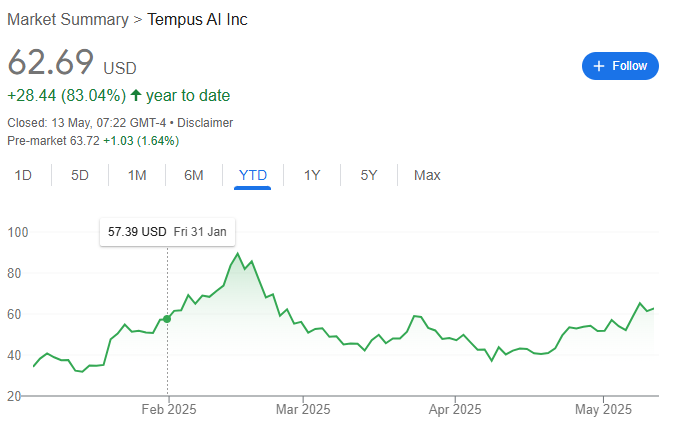Switch to the 1M chart range
The height and width of the screenshot is (431, 680).
pos(137,175)
